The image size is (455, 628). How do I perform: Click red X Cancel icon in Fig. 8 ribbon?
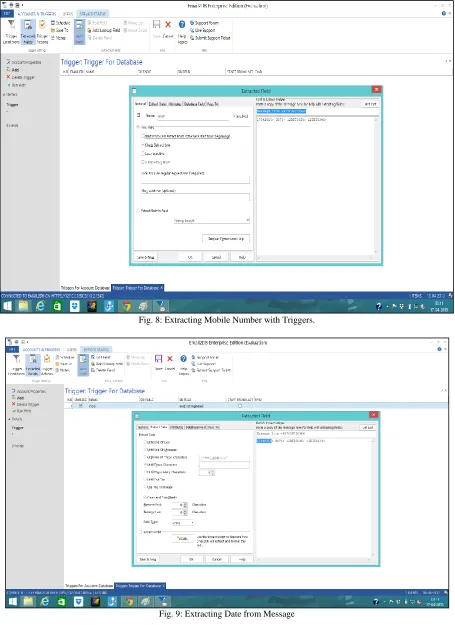168,25
